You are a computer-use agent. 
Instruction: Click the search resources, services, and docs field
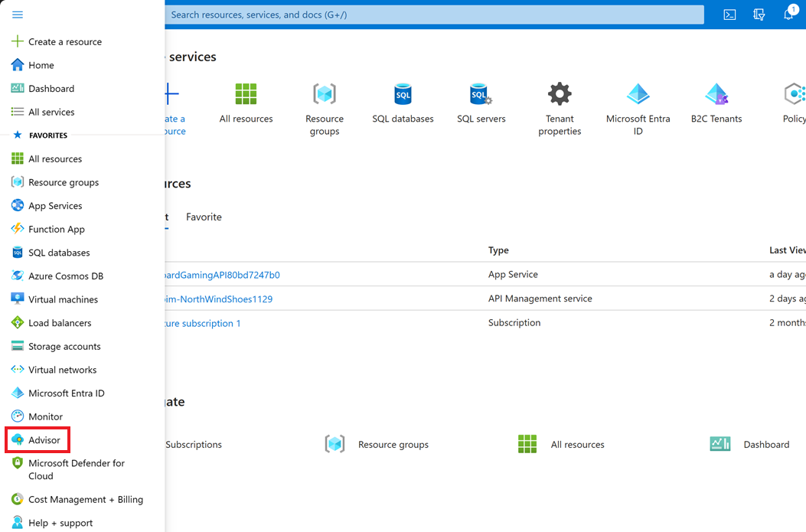pos(434,15)
